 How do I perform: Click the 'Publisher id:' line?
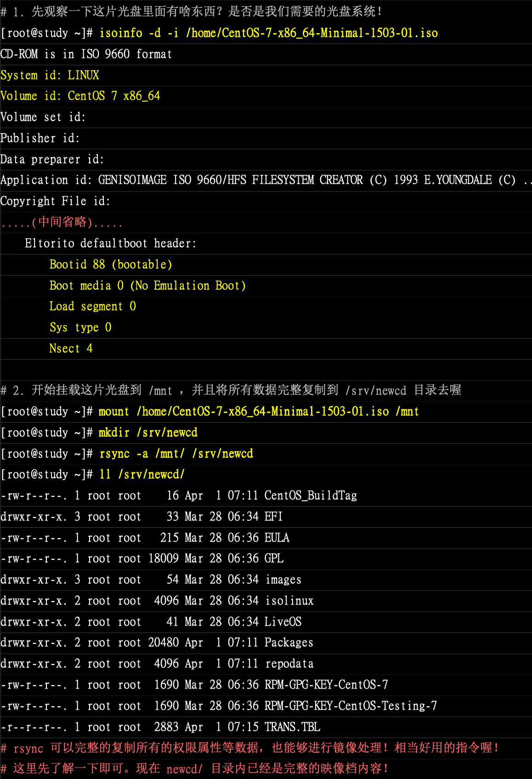[40, 138]
